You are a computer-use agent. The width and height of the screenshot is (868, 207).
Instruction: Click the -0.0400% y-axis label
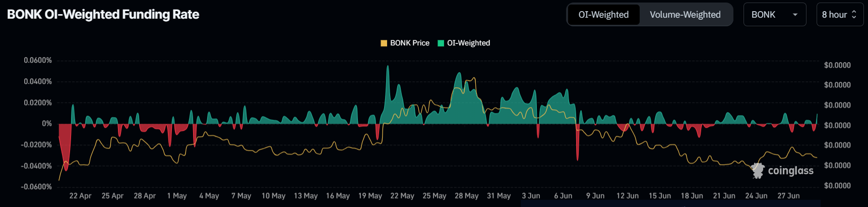[x=36, y=166]
